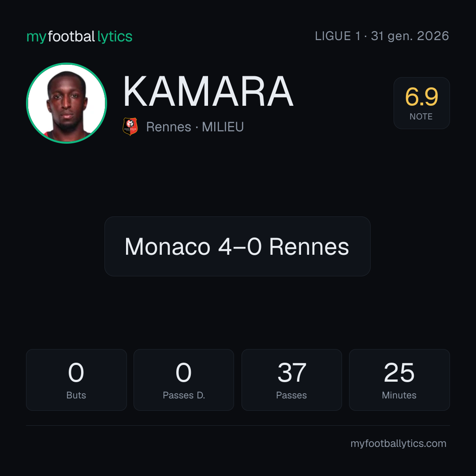Image resolution: width=476 pixels, height=476 pixels.
Task: Click the Passes D. stat card
Action: pos(184,380)
